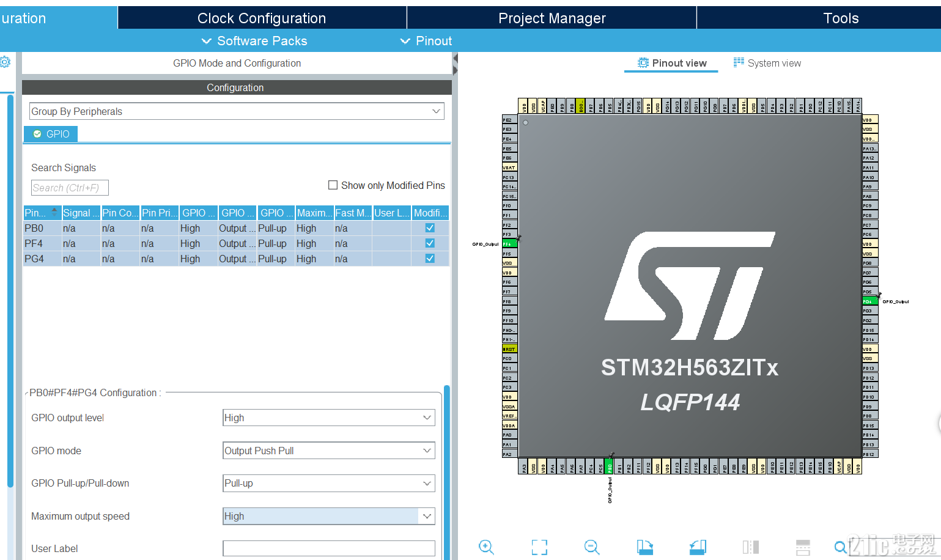Enable Show only Modified Pins

[333, 185]
